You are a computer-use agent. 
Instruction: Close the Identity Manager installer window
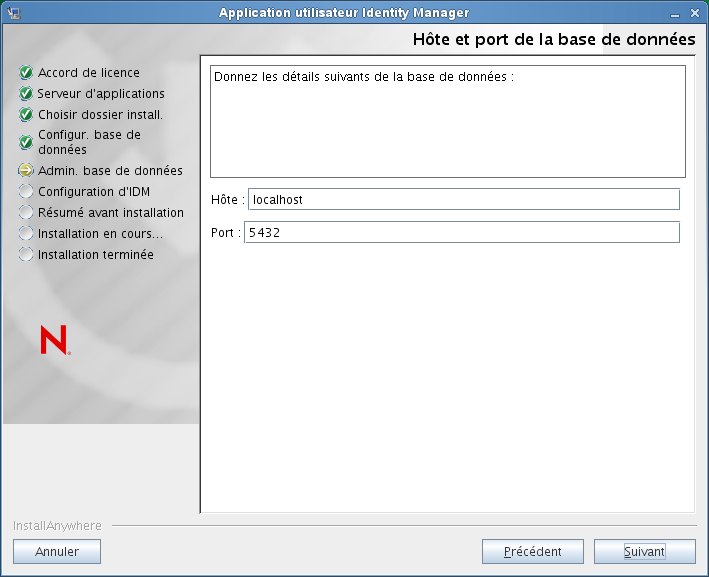point(695,13)
